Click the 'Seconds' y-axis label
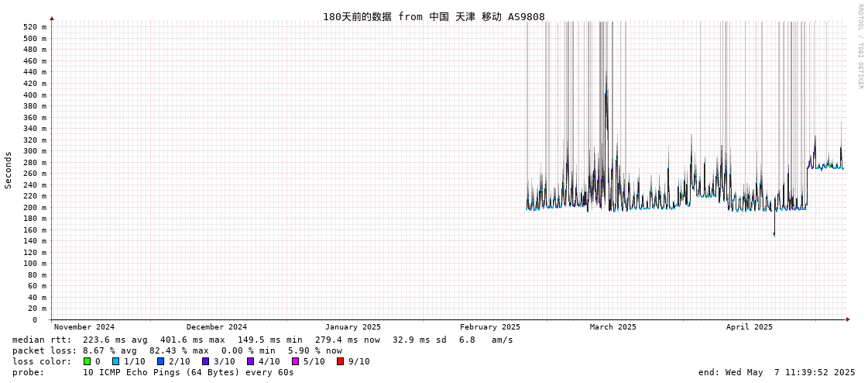Image resolution: width=868 pixels, height=383 pixels. point(9,170)
